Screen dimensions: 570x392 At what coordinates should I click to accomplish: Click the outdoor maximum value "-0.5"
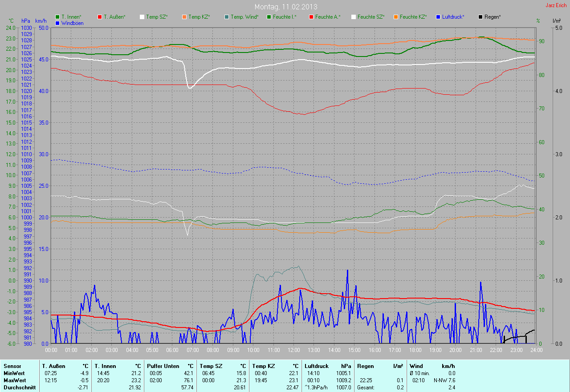point(84,380)
